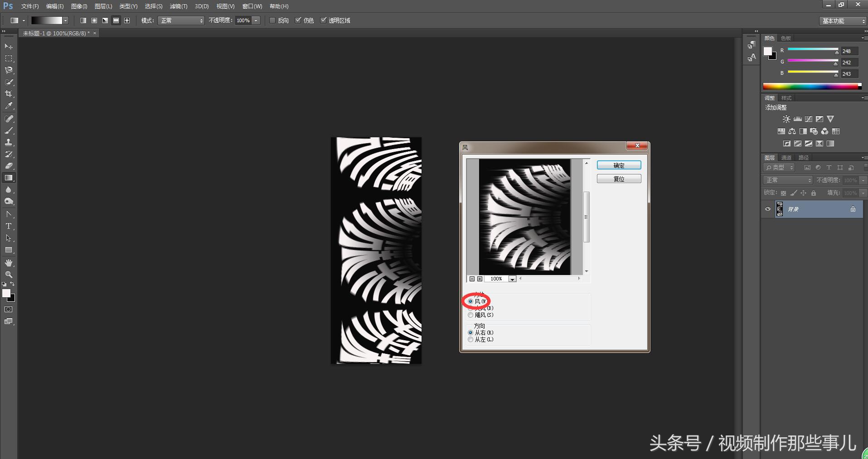Open the 模式 blending mode dropdown

(x=181, y=20)
